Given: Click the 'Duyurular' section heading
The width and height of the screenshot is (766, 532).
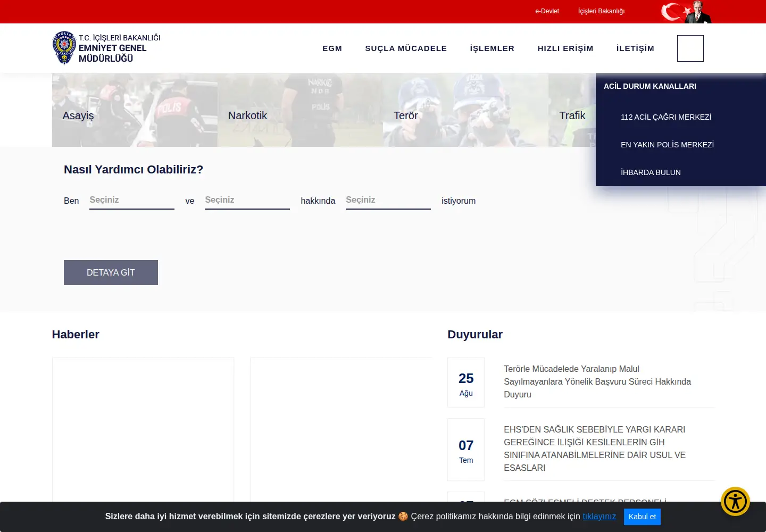Looking at the screenshot, I should pos(475,335).
